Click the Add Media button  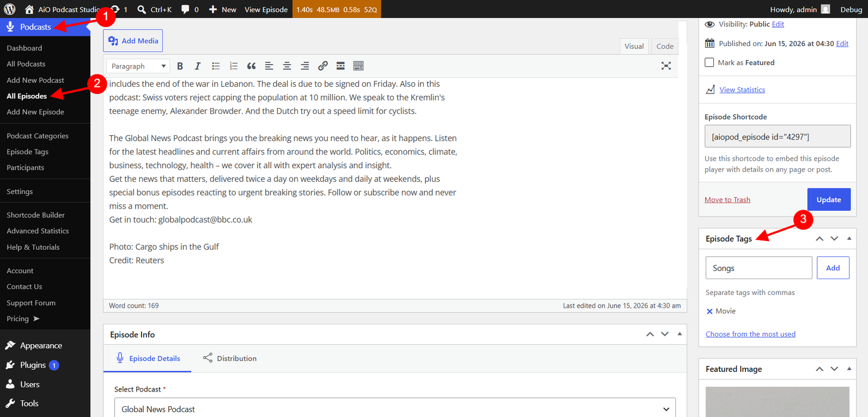pos(133,41)
